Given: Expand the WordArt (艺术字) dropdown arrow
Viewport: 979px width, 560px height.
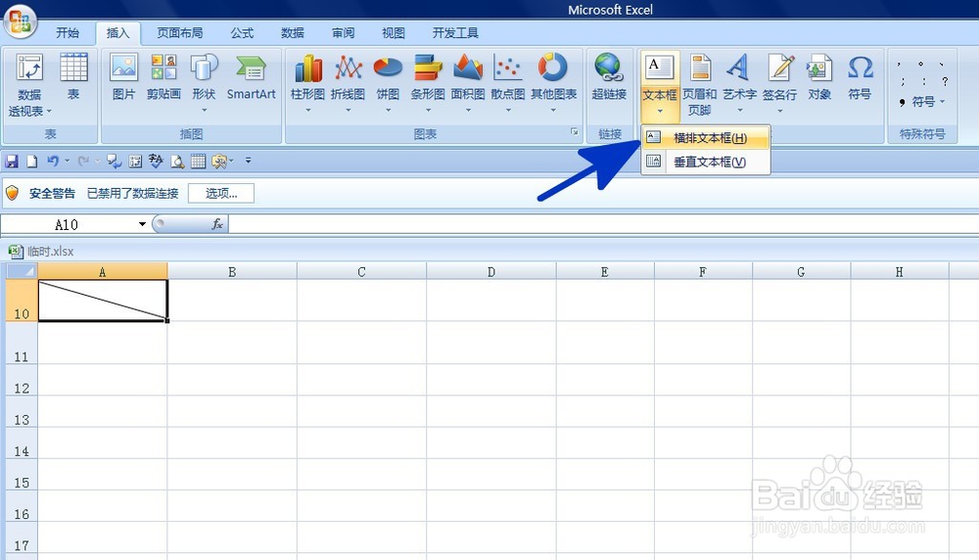Looking at the screenshot, I should [740, 111].
